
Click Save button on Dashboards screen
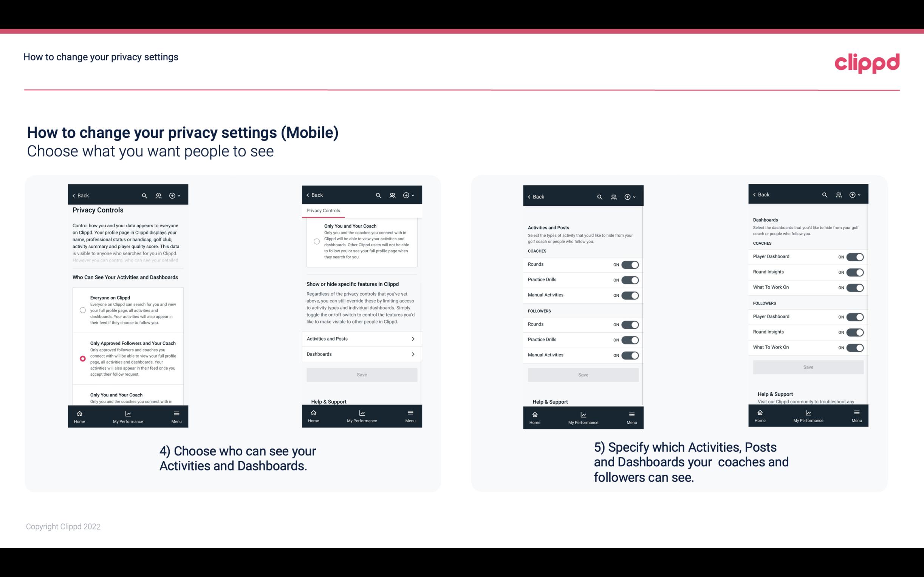808,367
